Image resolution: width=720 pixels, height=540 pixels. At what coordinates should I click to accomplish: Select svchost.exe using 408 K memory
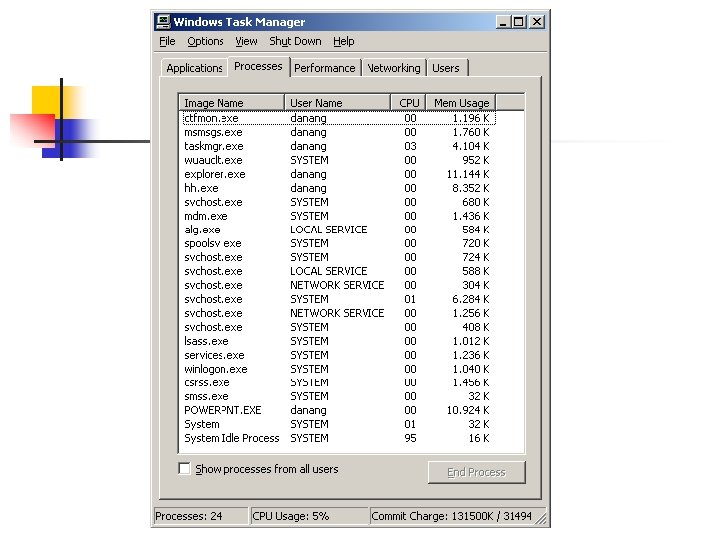[x=339, y=327]
